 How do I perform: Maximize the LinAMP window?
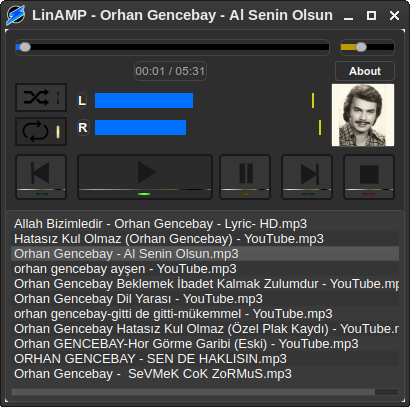tap(371, 16)
